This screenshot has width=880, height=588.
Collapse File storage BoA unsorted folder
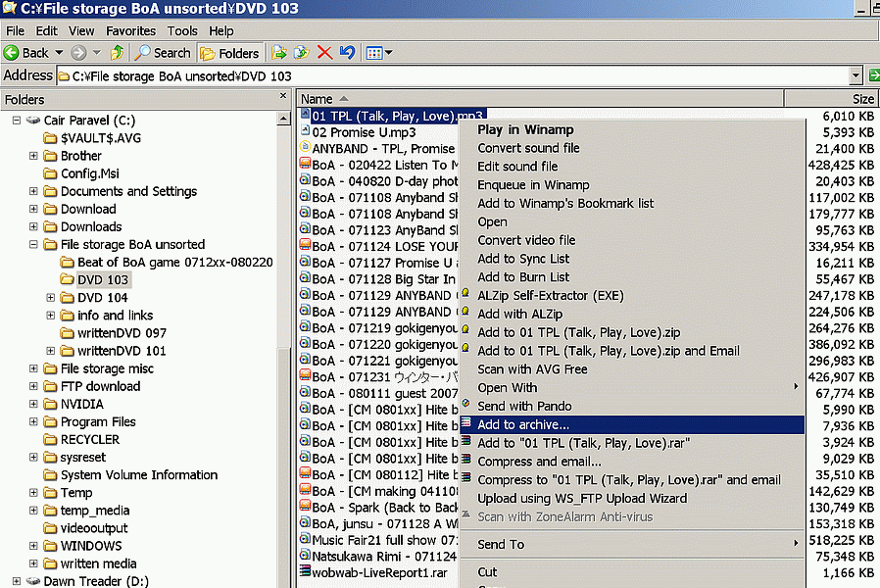33,244
